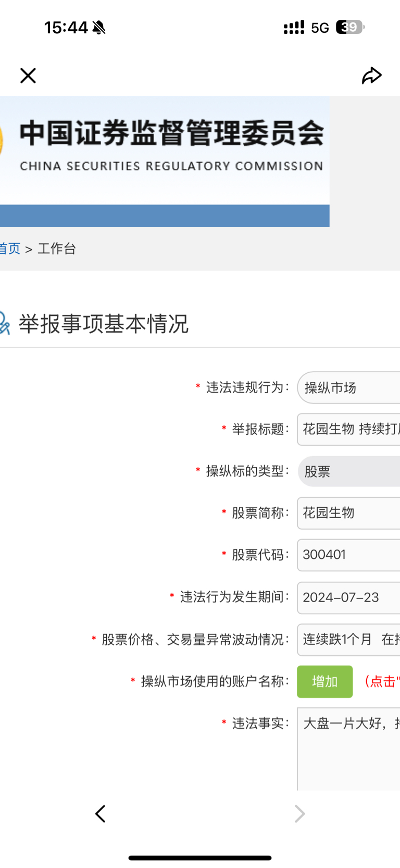This screenshot has height=868, width=400.
Task: Edit the 股票简称 field with 花园生物
Action: 348,513
